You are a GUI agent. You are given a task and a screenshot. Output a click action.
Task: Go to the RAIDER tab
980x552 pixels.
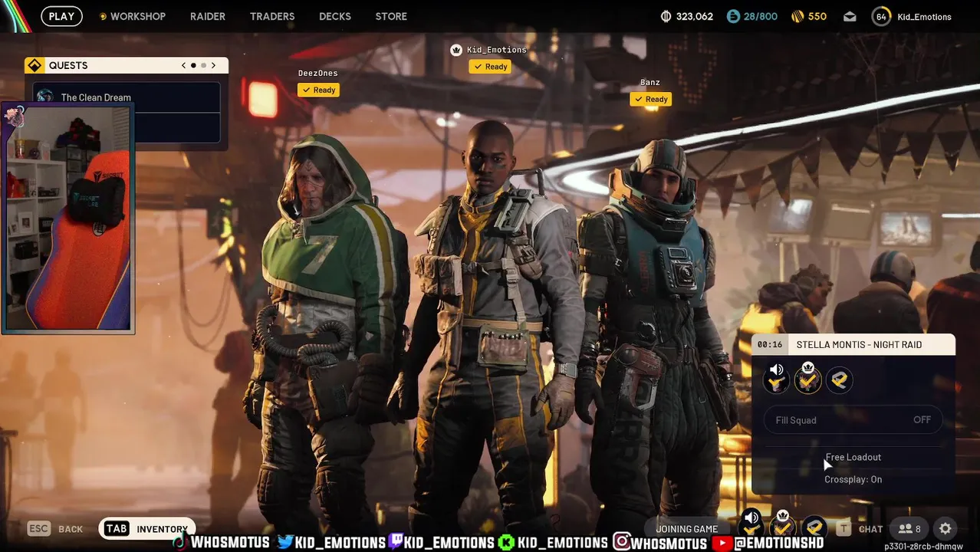tap(208, 16)
